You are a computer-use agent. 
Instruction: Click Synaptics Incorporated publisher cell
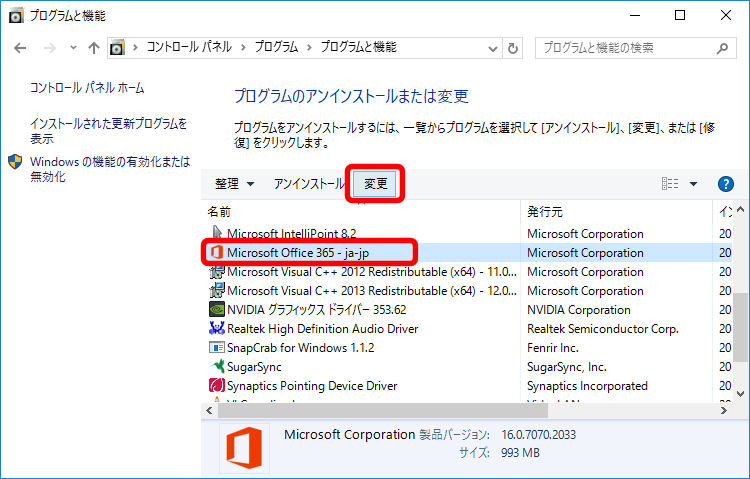click(x=587, y=386)
